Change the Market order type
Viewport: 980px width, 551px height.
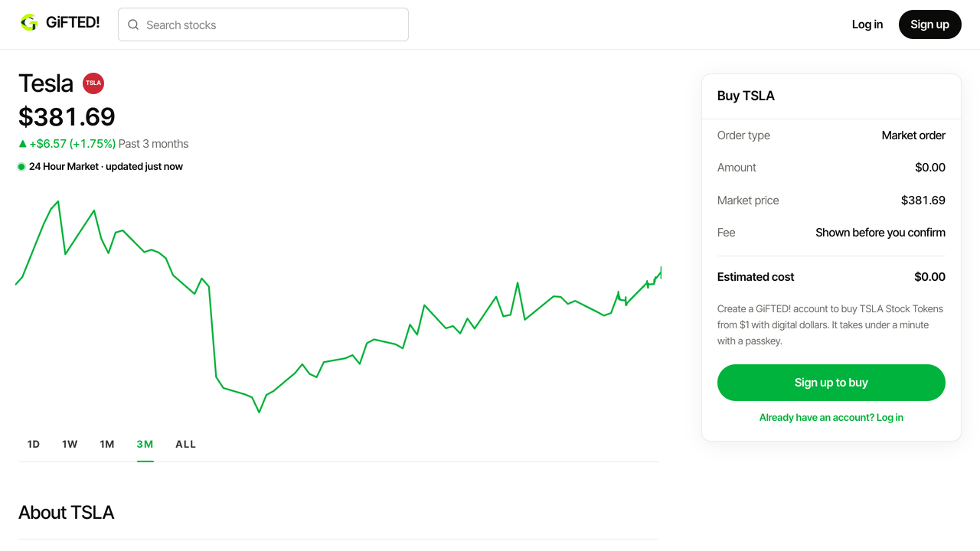[x=913, y=135]
